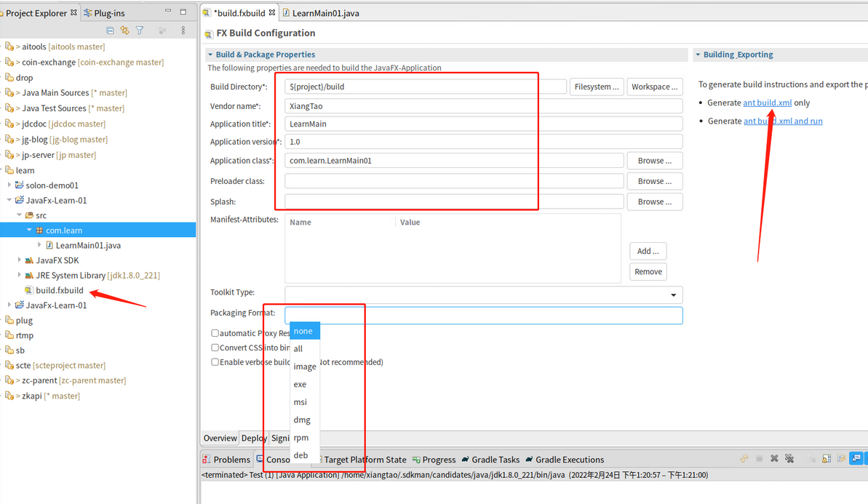Maximize the Project Explorer panel
Image resolution: width=868 pixels, height=504 pixels.
[183, 11]
